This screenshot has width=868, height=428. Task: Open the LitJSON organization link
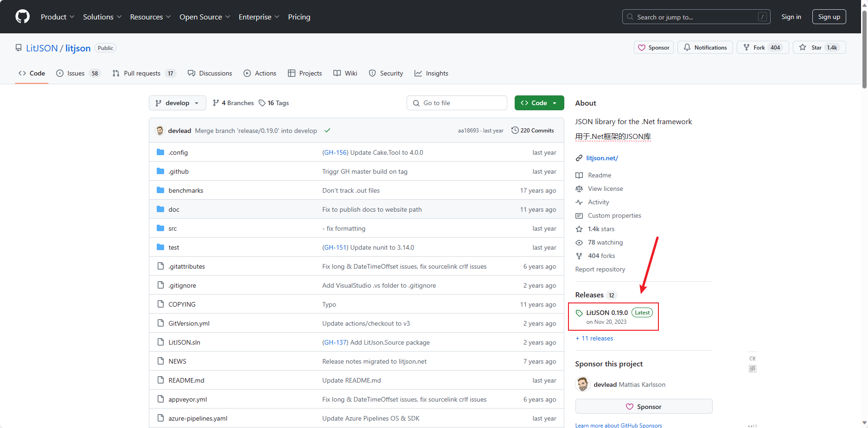[x=42, y=48]
